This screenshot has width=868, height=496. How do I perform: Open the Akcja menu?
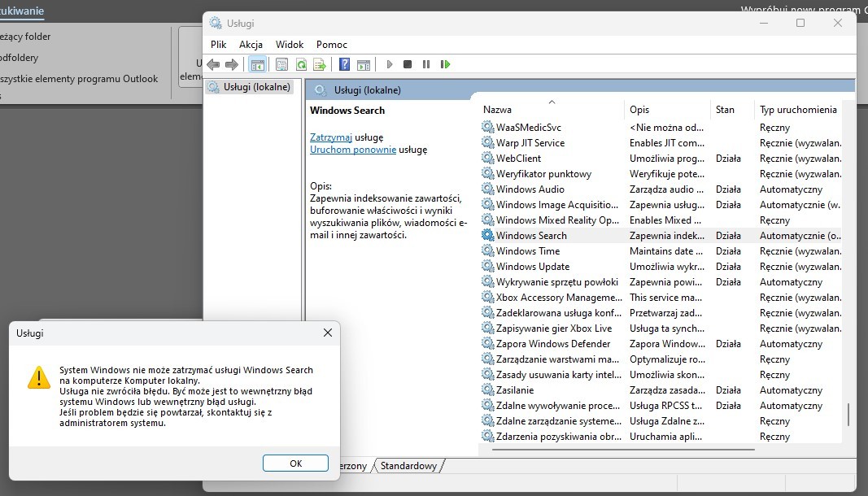251,44
